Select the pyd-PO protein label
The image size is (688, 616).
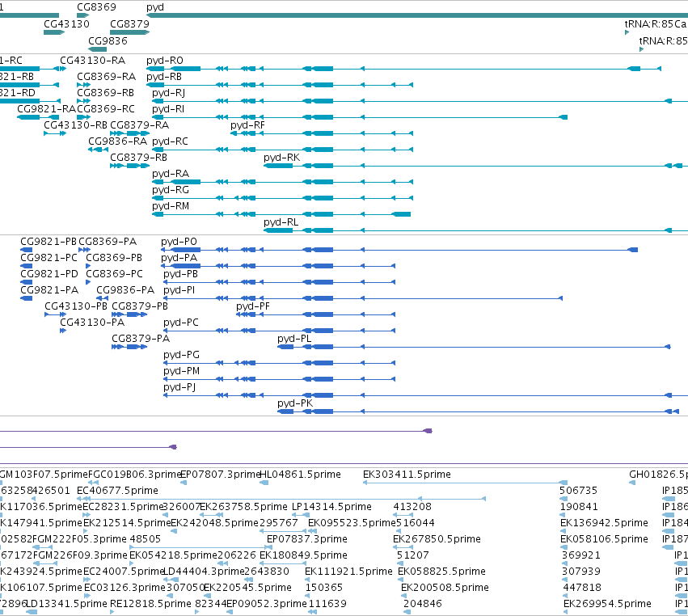point(179,242)
